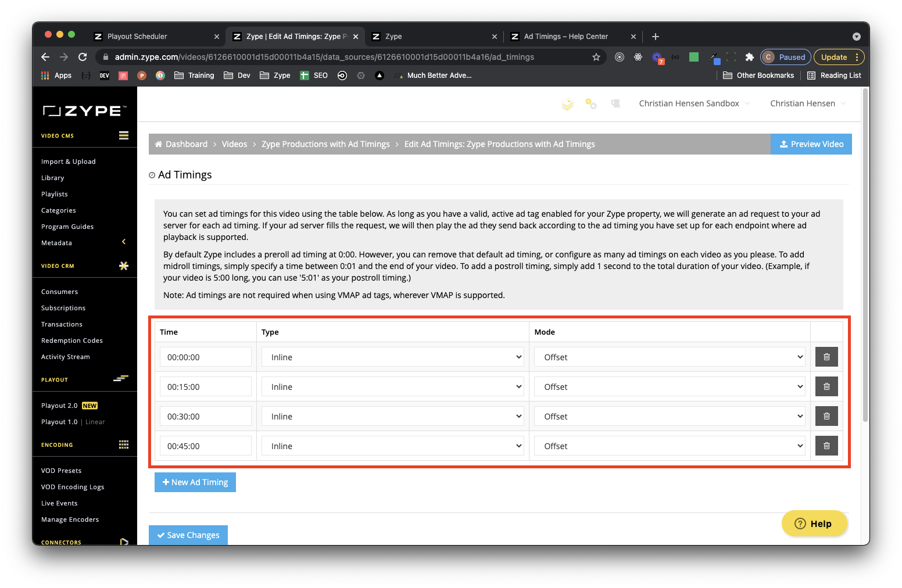Open Playlists in the sidebar
The image size is (902, 588).
55,194
